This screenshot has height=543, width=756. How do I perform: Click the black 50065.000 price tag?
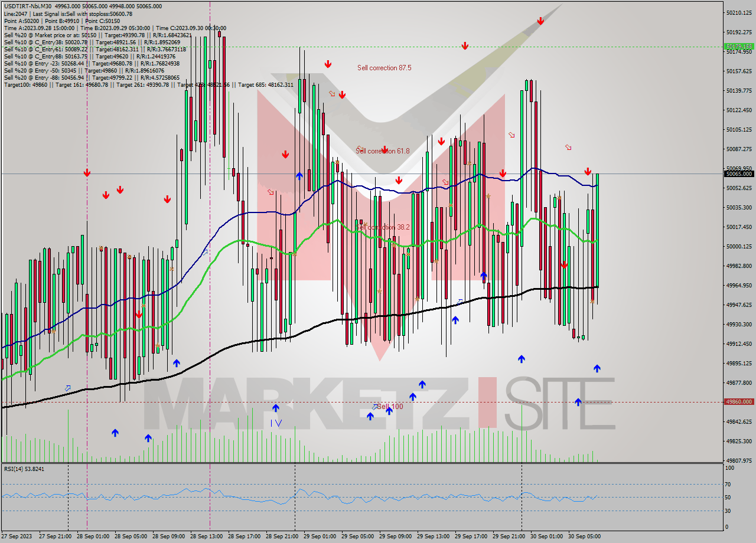tap(739, 174)
